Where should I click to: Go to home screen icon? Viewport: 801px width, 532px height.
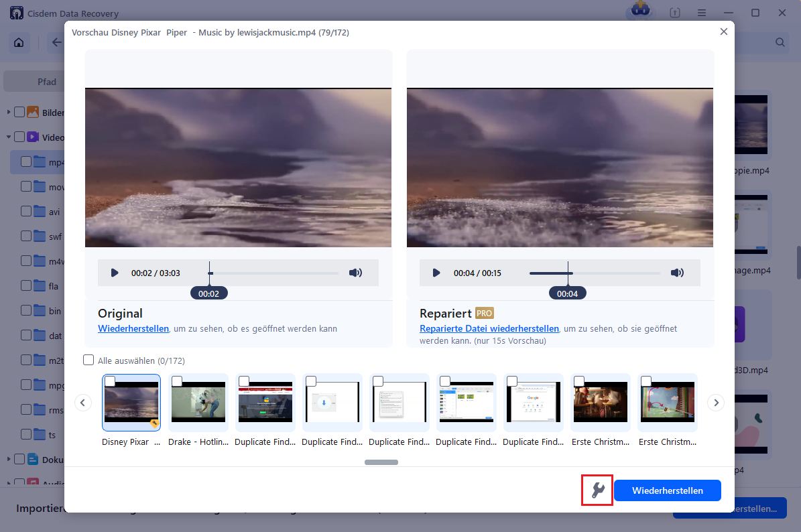[x=19, y=42]
